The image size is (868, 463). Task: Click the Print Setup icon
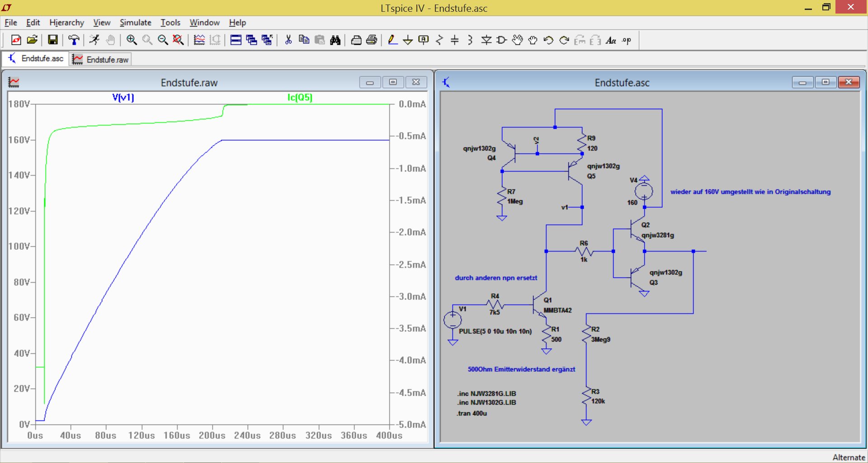coord(356,40)
